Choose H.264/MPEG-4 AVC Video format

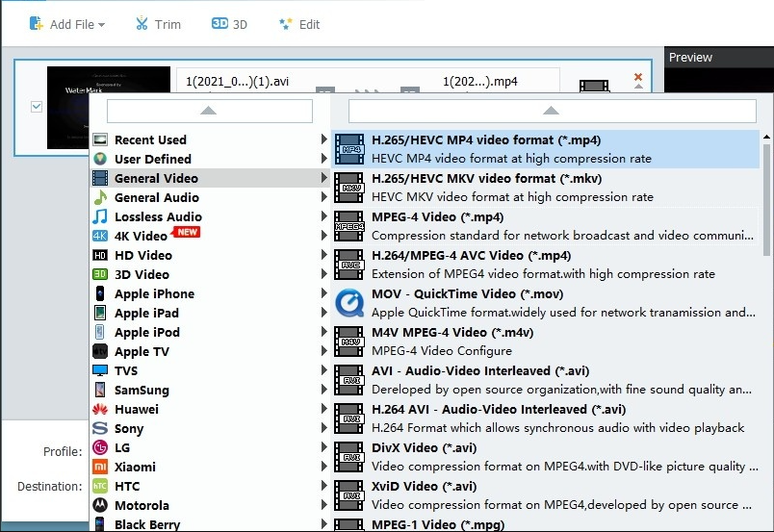(546, 265)
